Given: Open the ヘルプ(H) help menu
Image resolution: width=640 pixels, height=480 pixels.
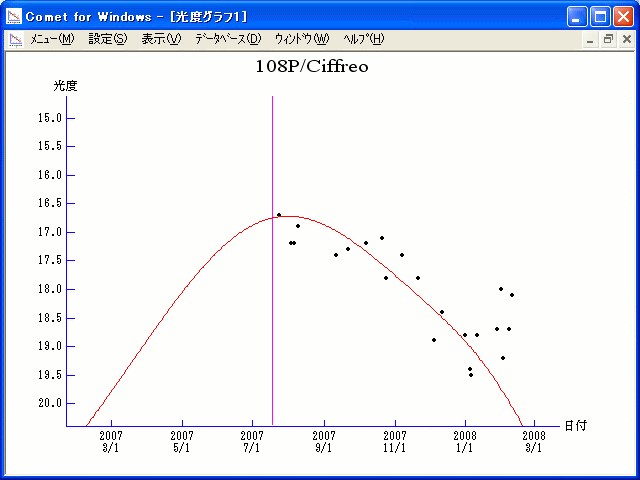Looking at the screenshot, I should tap(363, 39).
